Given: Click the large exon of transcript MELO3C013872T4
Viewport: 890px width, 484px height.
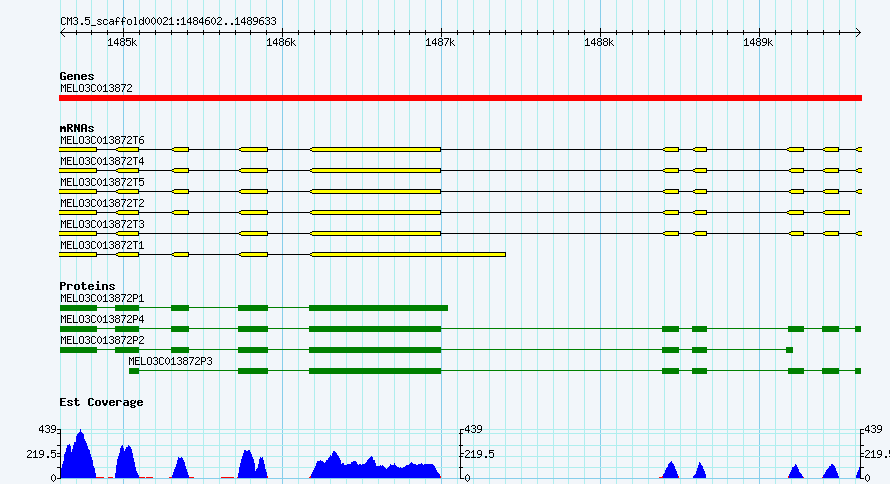Looking at the screenshot, I should (376, 171).
